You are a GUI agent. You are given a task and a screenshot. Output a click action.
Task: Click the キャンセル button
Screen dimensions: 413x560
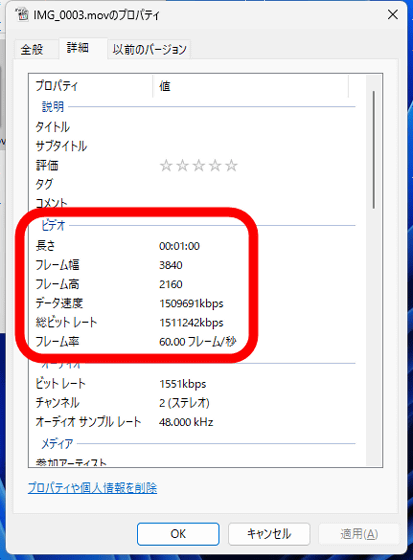tap(269, 534)
